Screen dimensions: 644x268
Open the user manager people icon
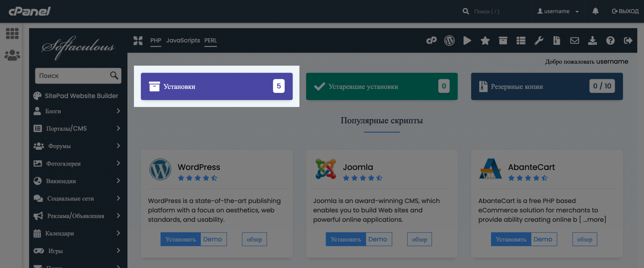coord(12,55)
